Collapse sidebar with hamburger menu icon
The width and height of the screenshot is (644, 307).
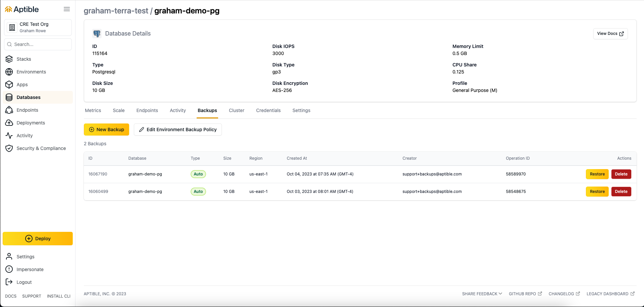coord(67,9)
